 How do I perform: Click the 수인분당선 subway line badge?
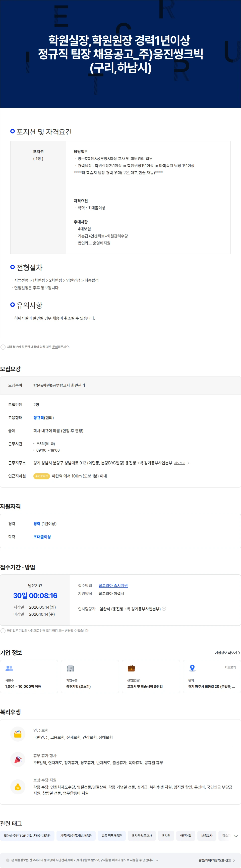(x=41, y=476)
